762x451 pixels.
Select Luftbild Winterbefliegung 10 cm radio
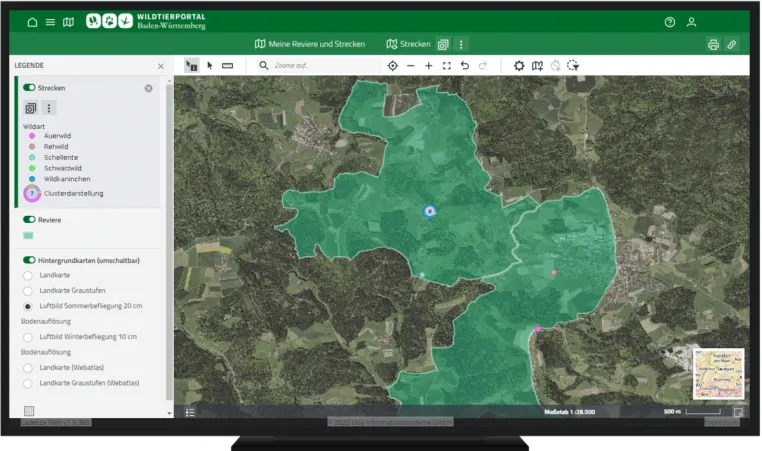pos(28,337)
